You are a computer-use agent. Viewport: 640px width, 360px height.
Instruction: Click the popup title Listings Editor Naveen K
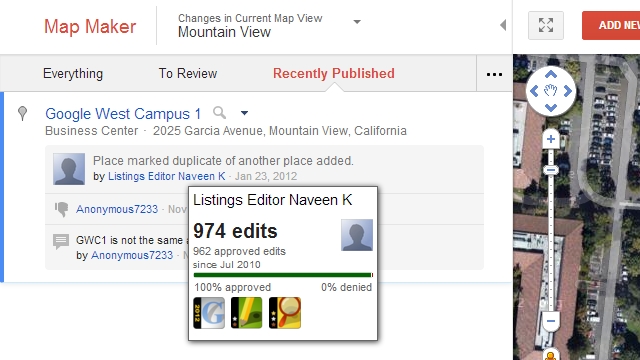pos(273,200)
